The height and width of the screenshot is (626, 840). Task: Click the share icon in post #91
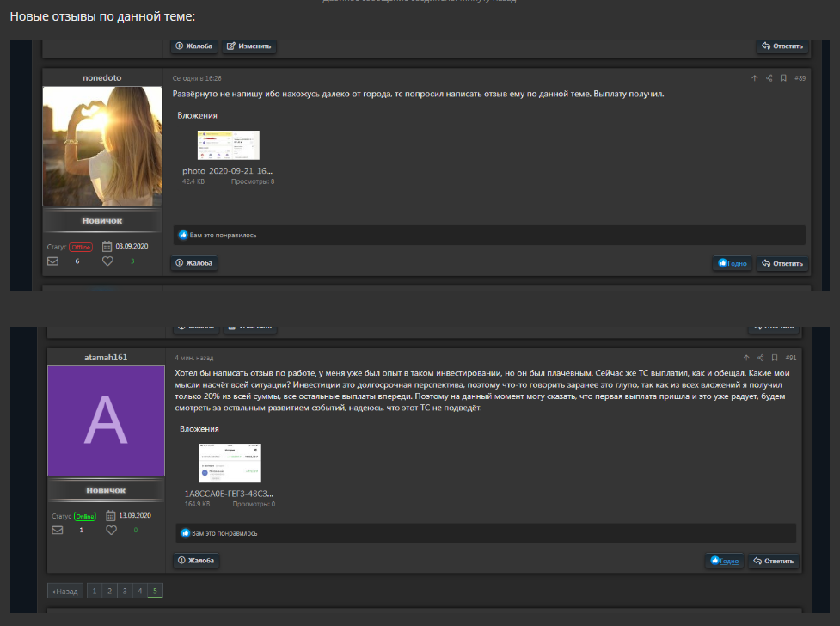[760, 358]
